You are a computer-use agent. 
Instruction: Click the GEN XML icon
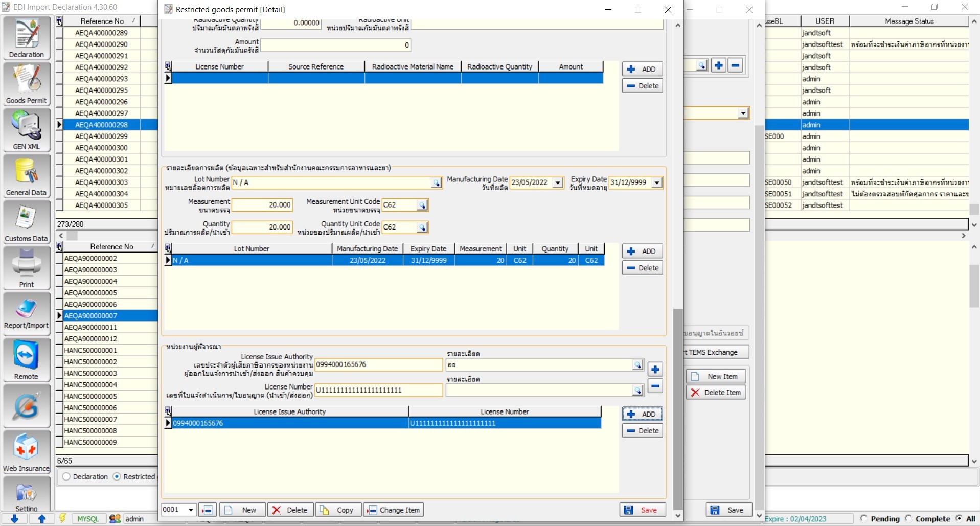point(27,130)
